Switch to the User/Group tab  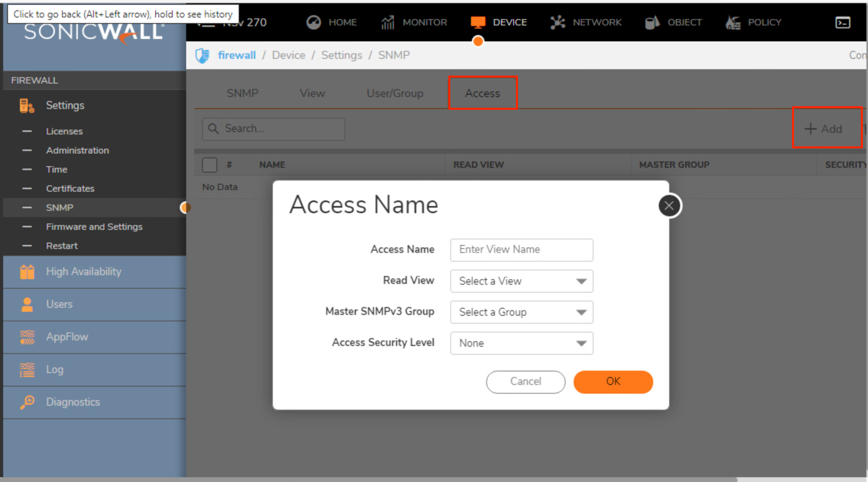click(x=395, y=93)
